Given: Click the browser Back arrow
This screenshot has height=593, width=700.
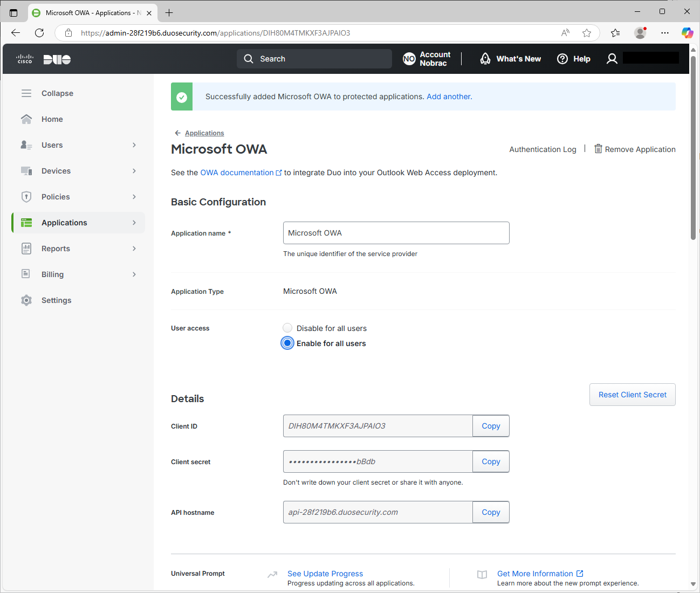Looking at the screenshot, I should 16,33.
